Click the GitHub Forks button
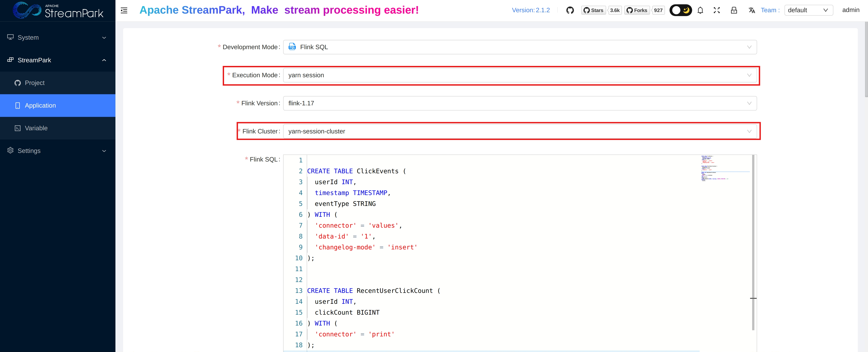The width and height of the screenshot is (868, 352). pyautogui.click(x=636, y=10)
